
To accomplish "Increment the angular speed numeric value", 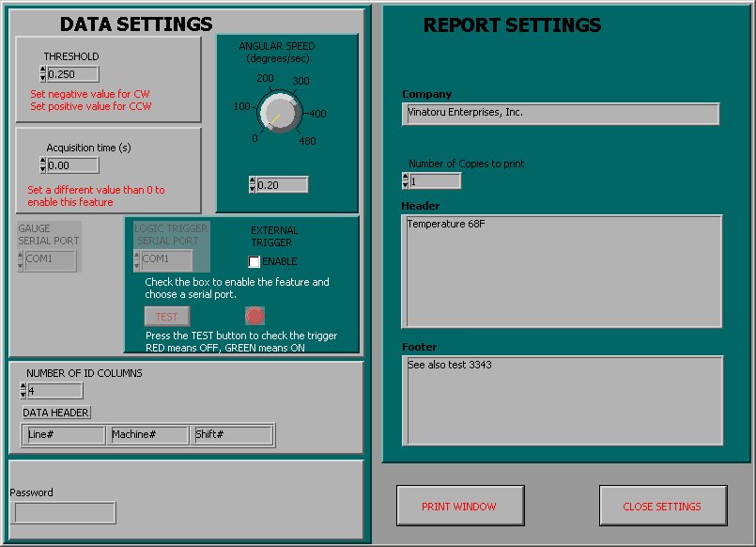I will [x=250, y=180].
